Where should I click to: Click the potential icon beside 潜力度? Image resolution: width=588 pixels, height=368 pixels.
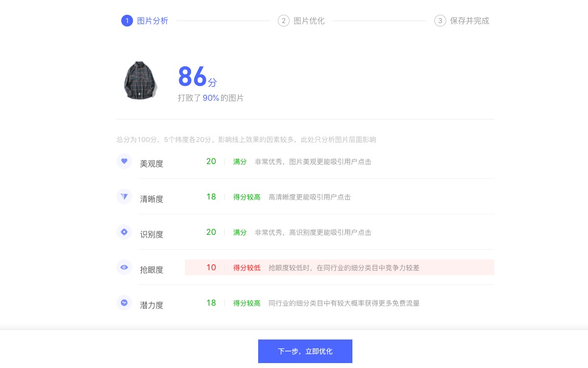pyautogui.click(x=124, y=303)
